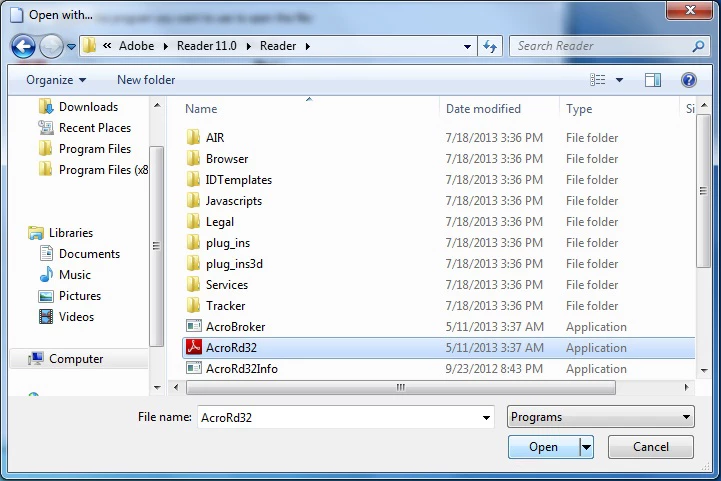Close the Open with dialog
Screen dimensions: 721x481
pyautogui.click(x=689, y=10)
